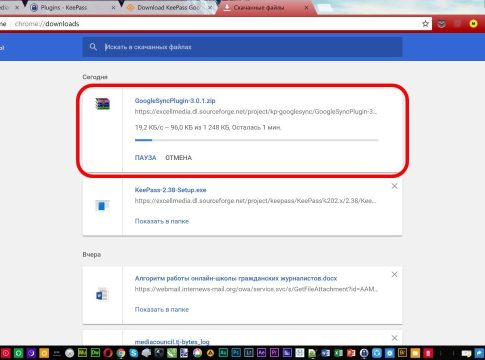Open Microsoft Excel from the taskbar
This screenshot has width=485, height=360.
pyautogui.click(x=338, y=353)
